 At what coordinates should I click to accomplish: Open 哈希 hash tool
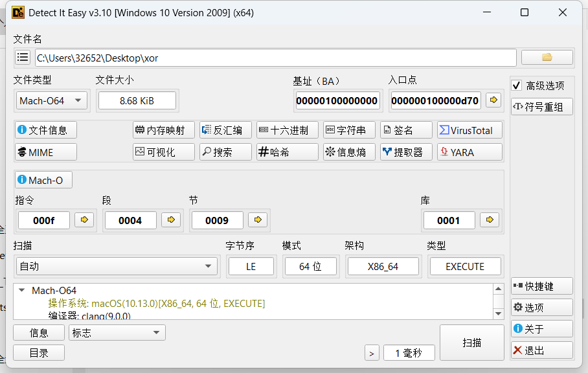288,152
